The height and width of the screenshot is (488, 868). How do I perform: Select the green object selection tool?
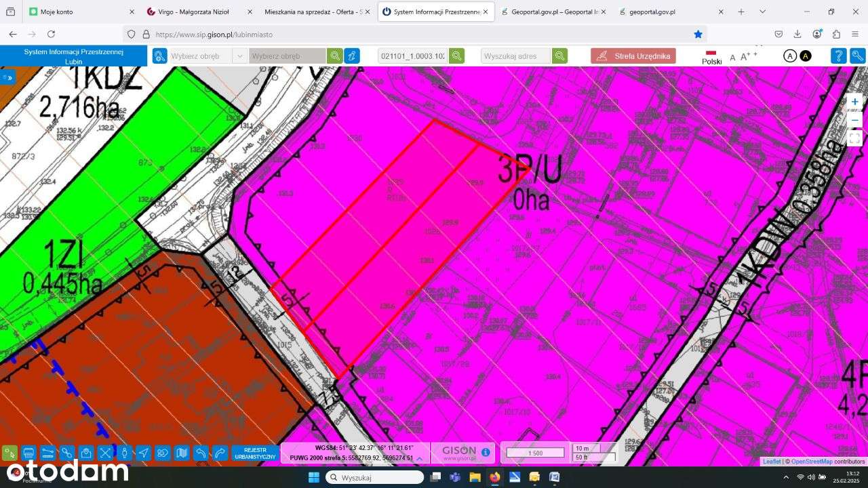pyautogui.click(x=9, y=453)
